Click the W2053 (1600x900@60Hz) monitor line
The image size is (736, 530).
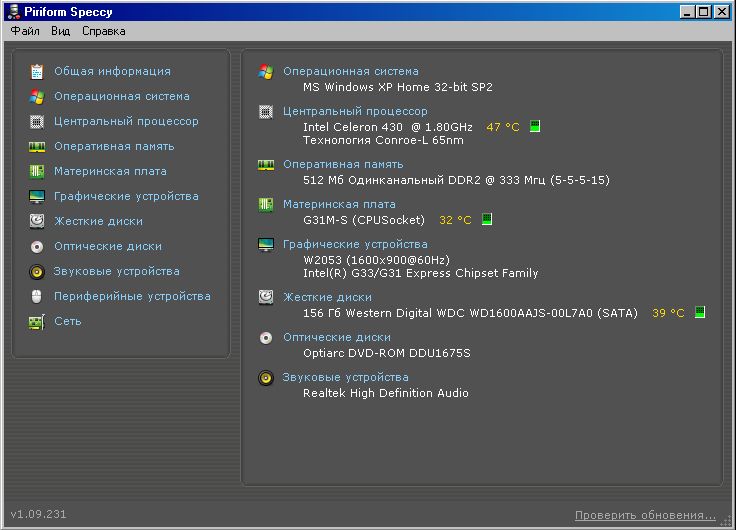(376, 260)
